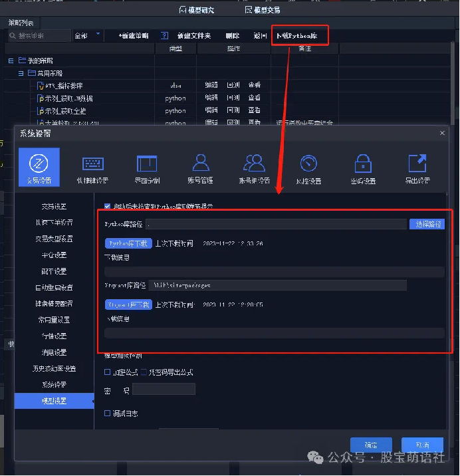The height and width of the screenshot is (476, 460).
Task: Enable the 调试日志 debug log checkbox
Action: (108, 414)
